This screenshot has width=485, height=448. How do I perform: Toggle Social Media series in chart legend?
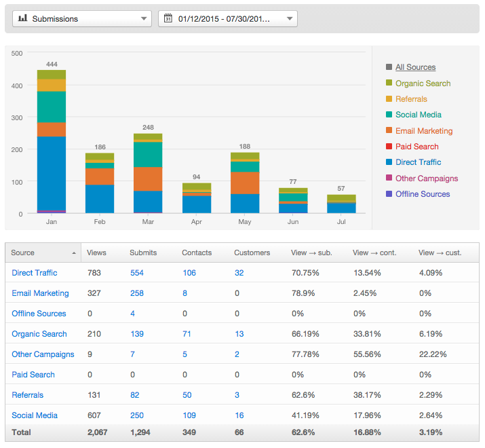[418, 115]
